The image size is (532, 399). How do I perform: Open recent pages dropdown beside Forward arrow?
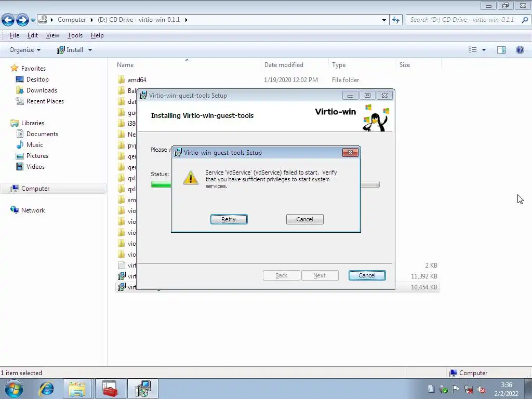click(x=33, y=20)
